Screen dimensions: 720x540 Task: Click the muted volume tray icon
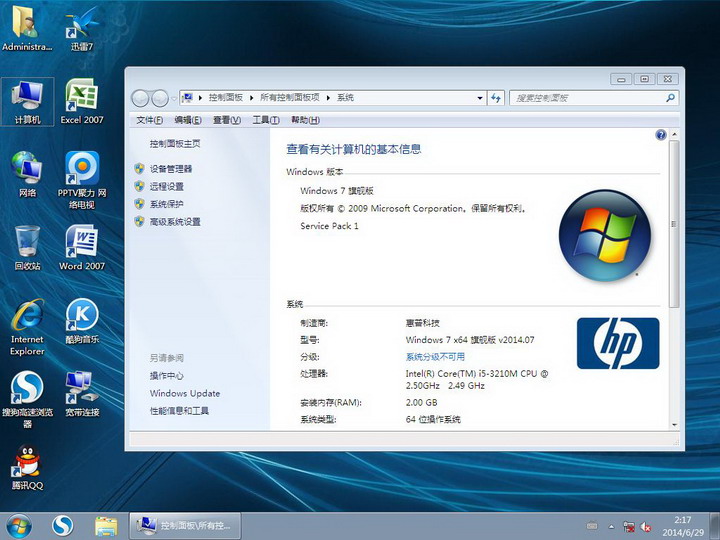click(646, 527)
